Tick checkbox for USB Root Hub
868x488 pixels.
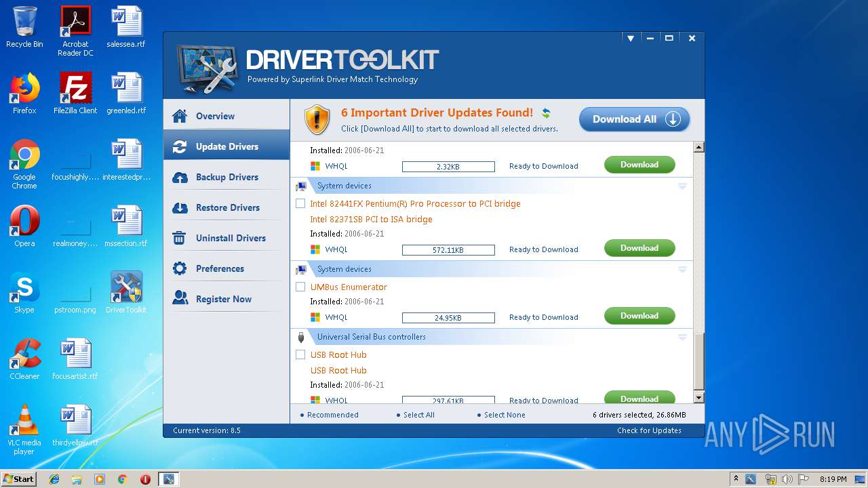pos(300,354)
